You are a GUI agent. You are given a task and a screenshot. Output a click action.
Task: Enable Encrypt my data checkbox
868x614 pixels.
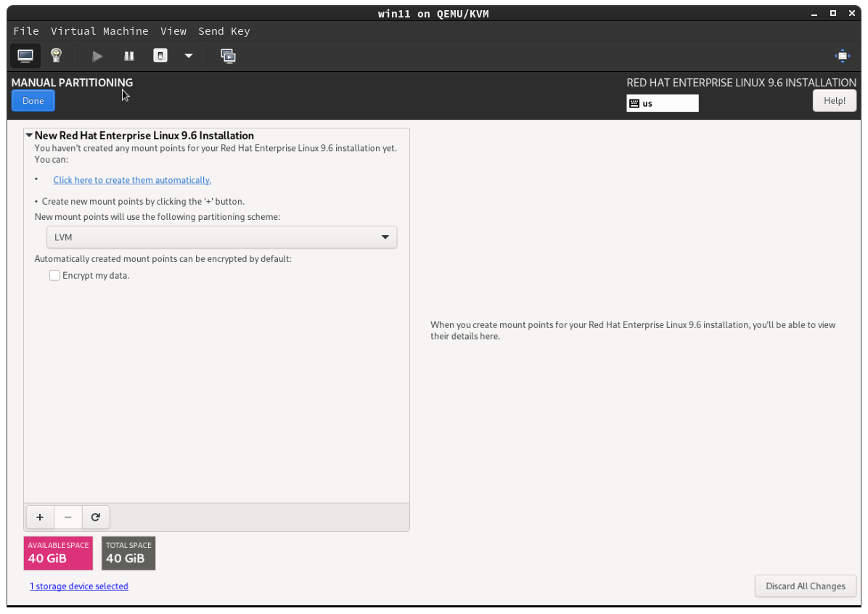(x=54, y=276)
